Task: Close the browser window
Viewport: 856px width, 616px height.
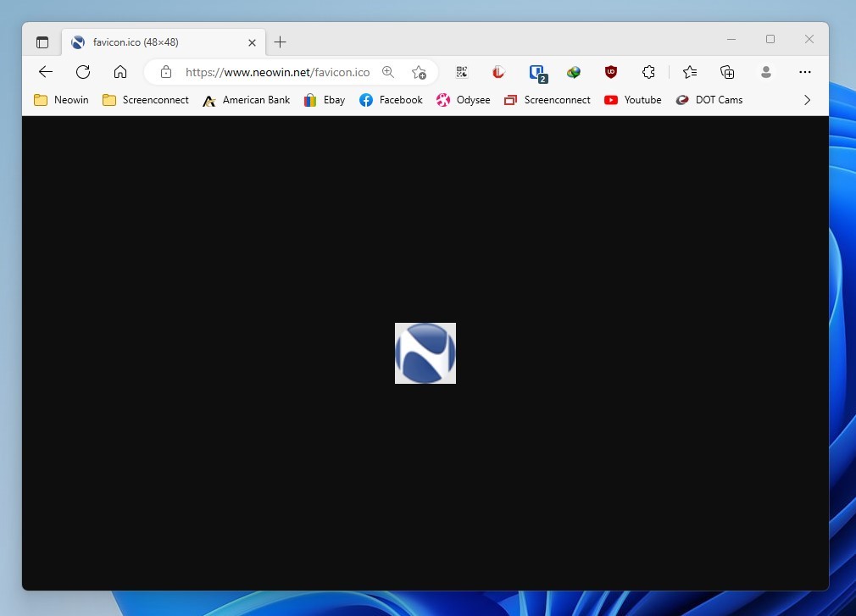Action: click(x=809, y=39)
